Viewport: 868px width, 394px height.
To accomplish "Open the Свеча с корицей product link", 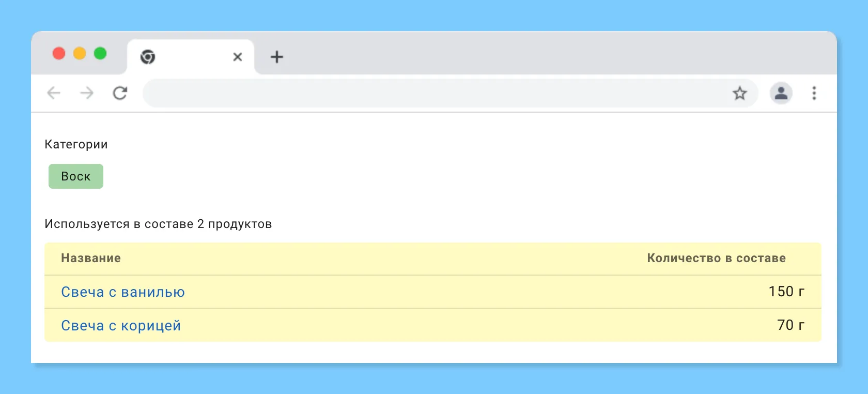I will pos(121,326).
